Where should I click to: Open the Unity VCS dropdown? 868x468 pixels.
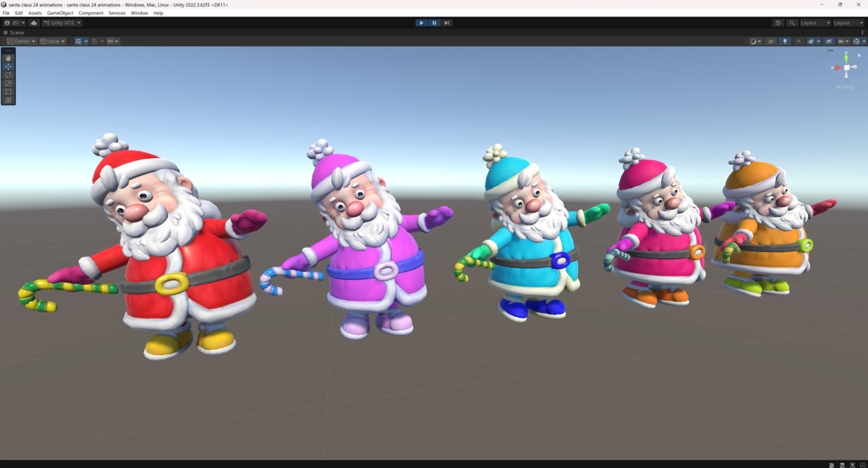click(61, 22)
